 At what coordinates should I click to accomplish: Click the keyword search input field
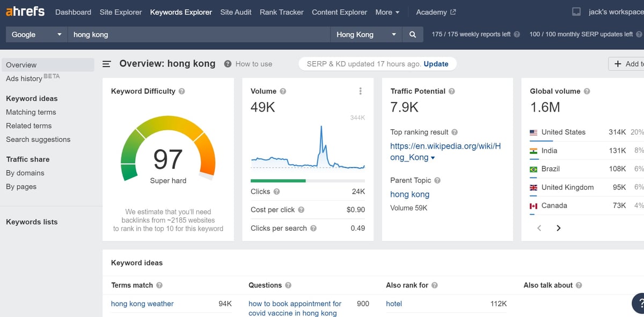pyautogui.click(x=199, y=34)
